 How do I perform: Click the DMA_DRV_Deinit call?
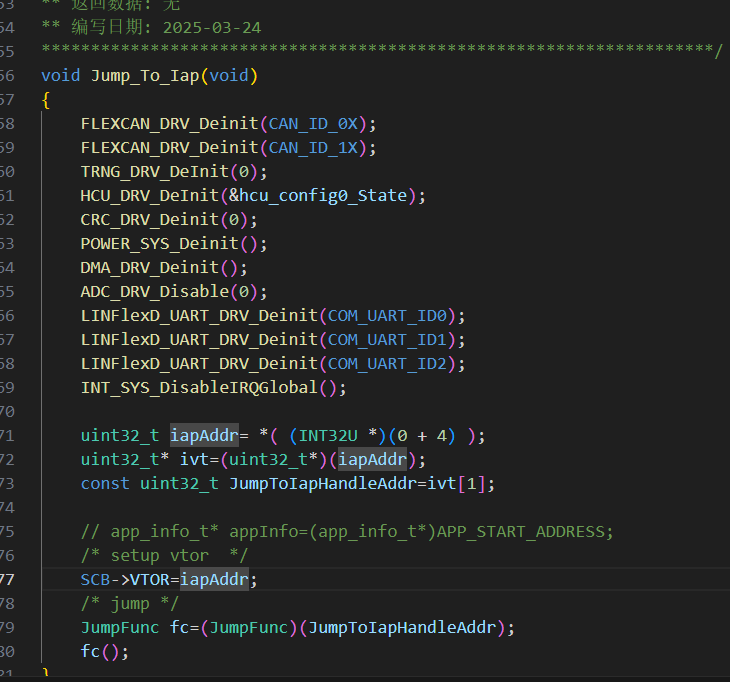point(150,267)
